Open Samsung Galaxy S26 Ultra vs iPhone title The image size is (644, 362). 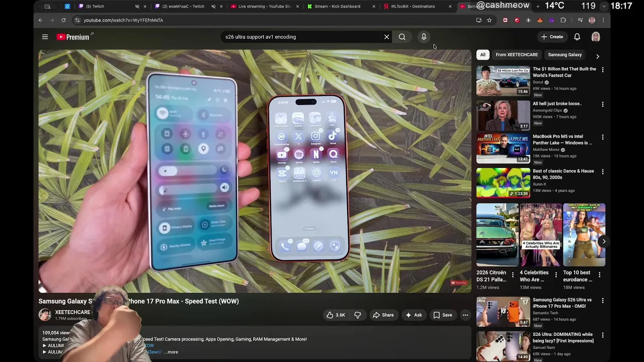point(562,303)
